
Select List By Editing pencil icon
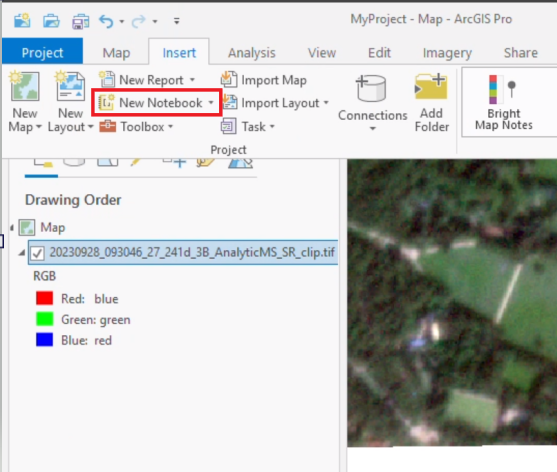coord(137,163)
